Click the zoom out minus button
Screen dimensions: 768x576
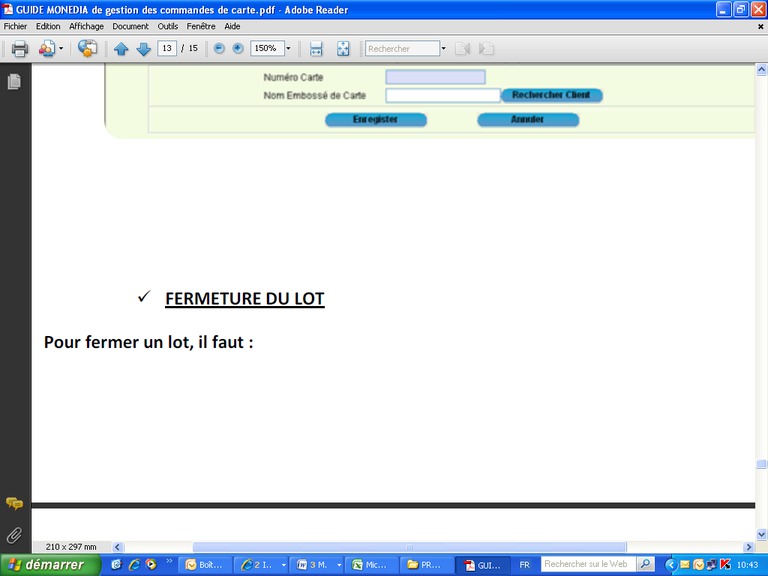click(219, 48)
